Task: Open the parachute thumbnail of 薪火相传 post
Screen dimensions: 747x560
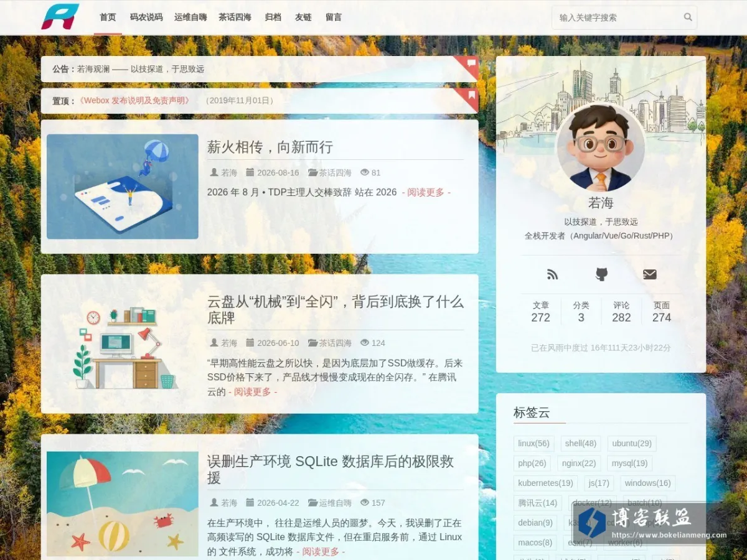Action: pyautogui.click(x=123, y=187)
